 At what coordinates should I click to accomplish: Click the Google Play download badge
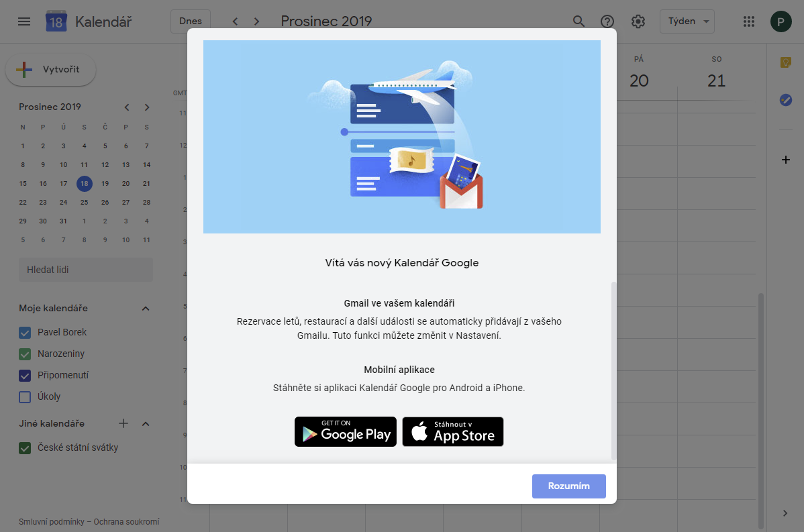tap(346, 431)
